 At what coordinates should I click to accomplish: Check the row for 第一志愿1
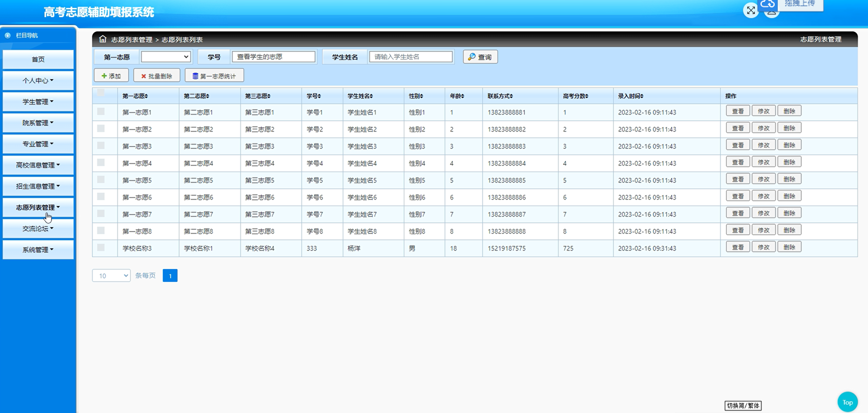click(x=101, y=112)
